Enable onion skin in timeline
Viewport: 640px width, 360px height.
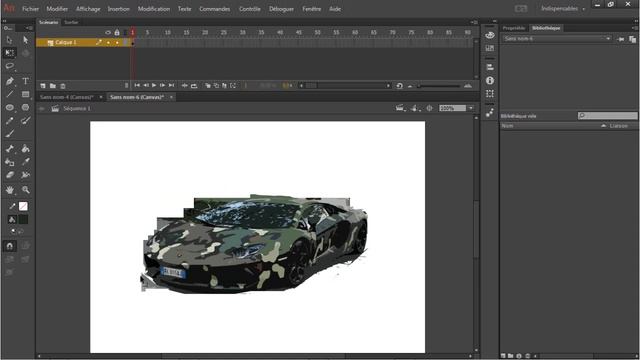pos(208,86)
